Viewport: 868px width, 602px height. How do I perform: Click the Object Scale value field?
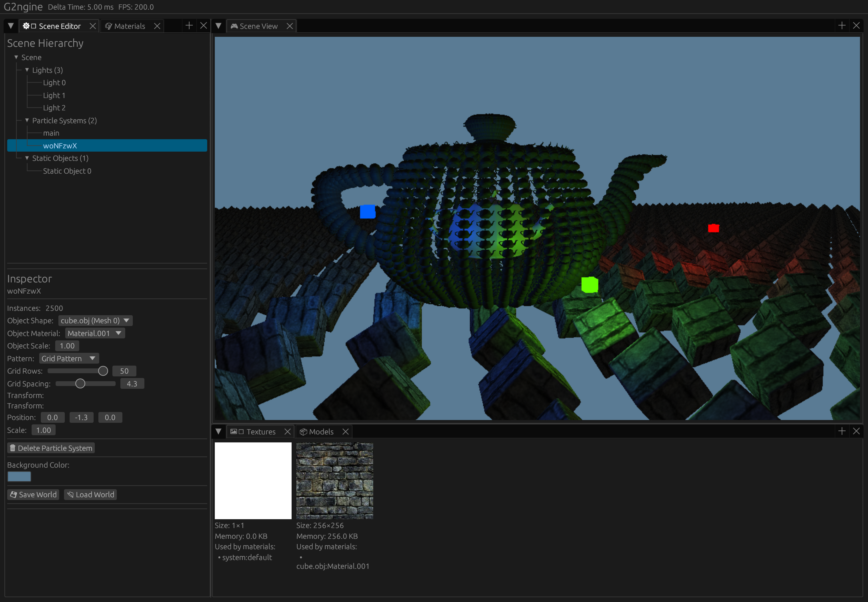pyautogui.click(x=67, y=346)
